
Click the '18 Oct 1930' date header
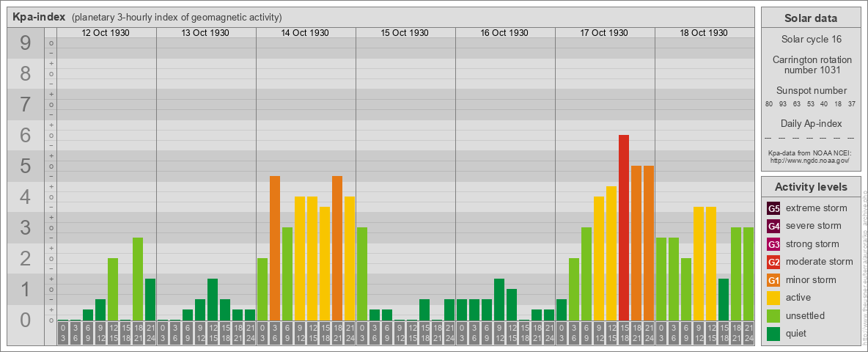pos(704,33)
